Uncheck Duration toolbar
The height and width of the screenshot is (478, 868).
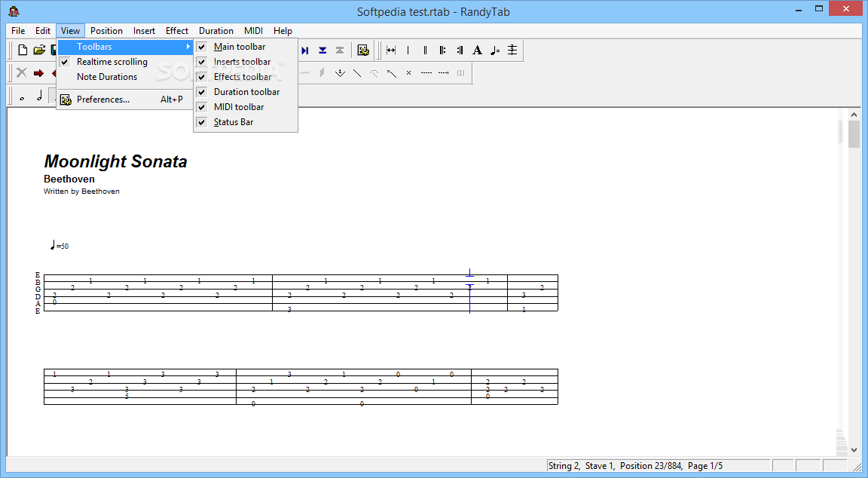(246, 92)
